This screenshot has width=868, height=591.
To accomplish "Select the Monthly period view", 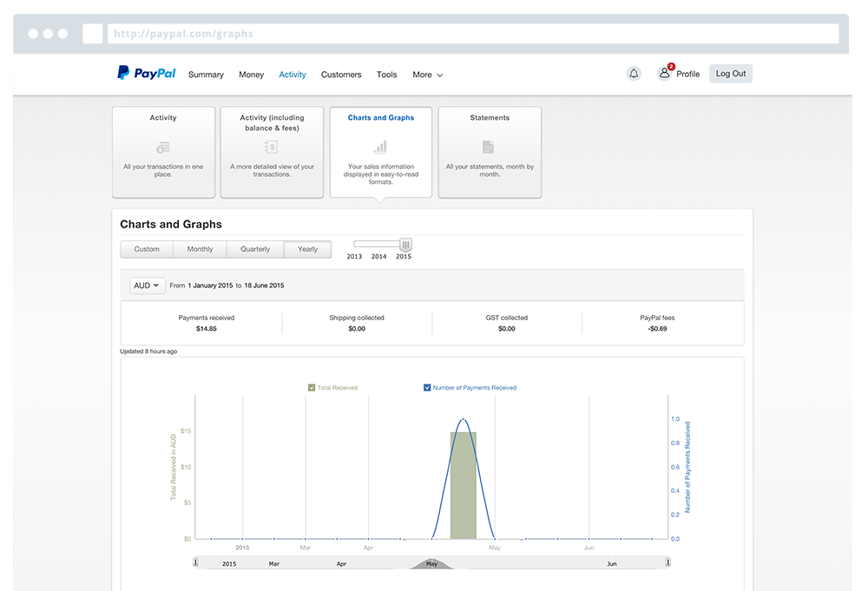I will coord(200,249).
